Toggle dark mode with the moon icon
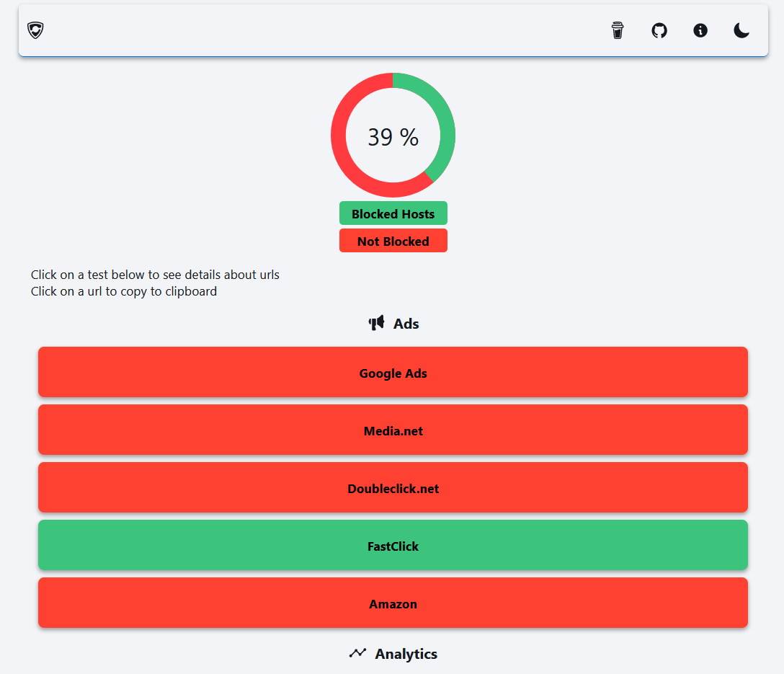Image resolution: width=784 pixels, height=674 pixels. pos(741,30)
